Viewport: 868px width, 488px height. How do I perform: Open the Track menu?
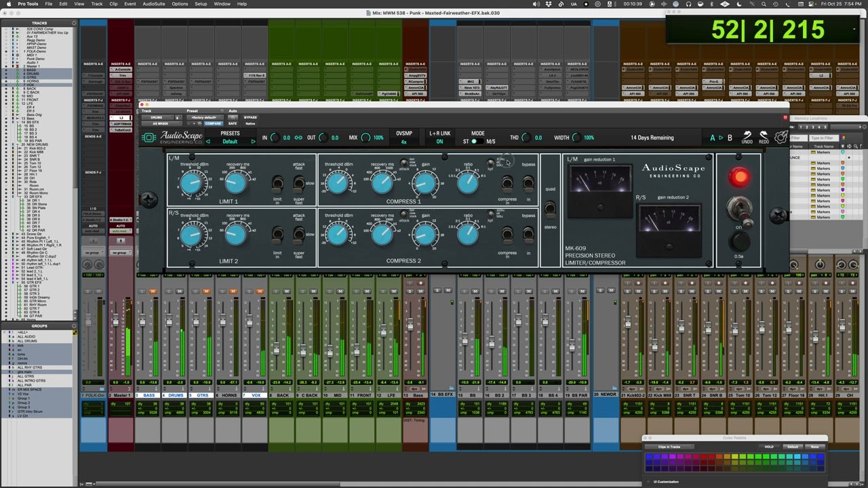click(97, 4)
